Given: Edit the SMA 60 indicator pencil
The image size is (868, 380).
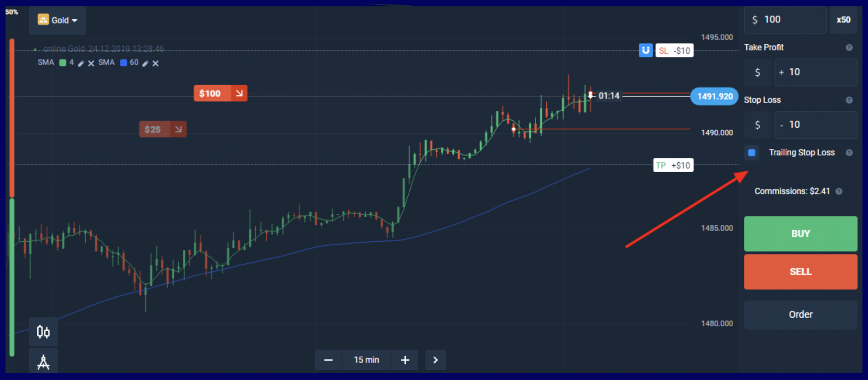Looking at the screenshot, I should point(145,63).
